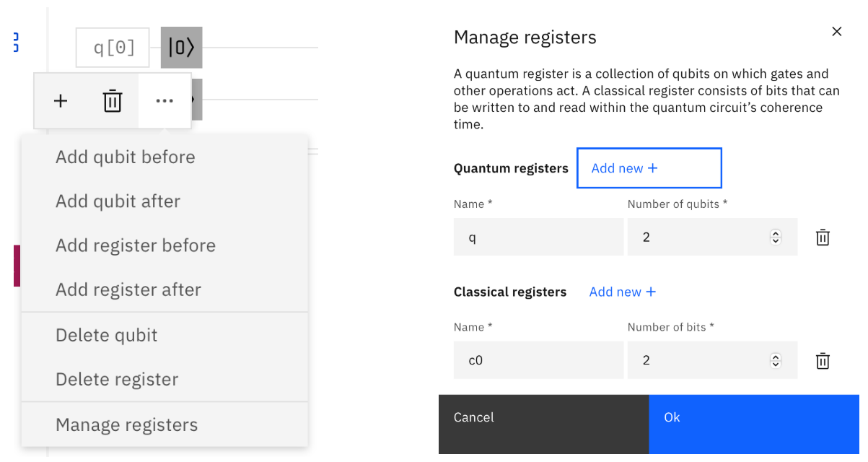Choose Delete qubit from menu
This screenshot has height=462, width=868.
click(x=107, y=335)
